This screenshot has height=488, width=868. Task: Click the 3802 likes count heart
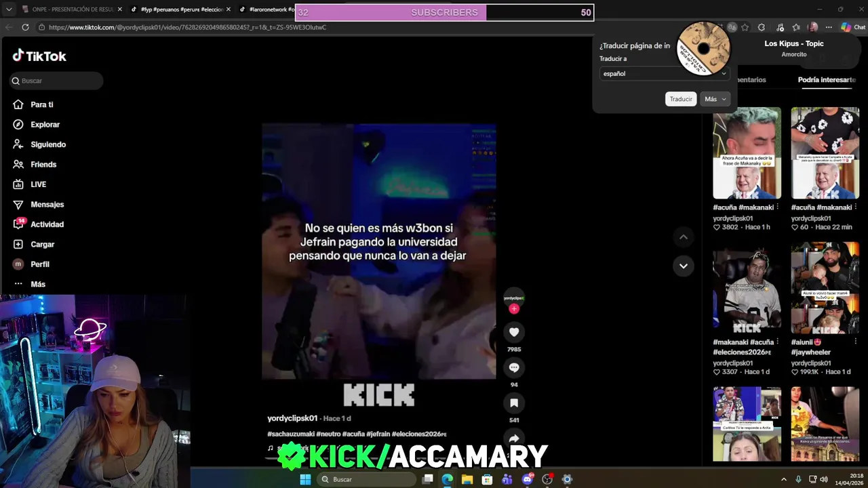click(717, 228)
